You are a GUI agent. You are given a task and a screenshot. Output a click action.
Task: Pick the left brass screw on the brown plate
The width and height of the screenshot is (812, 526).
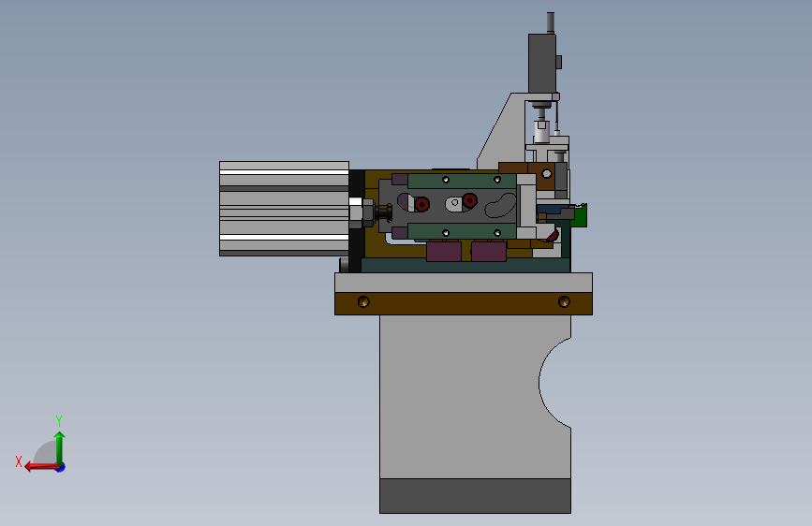click(x=363, y=301)
